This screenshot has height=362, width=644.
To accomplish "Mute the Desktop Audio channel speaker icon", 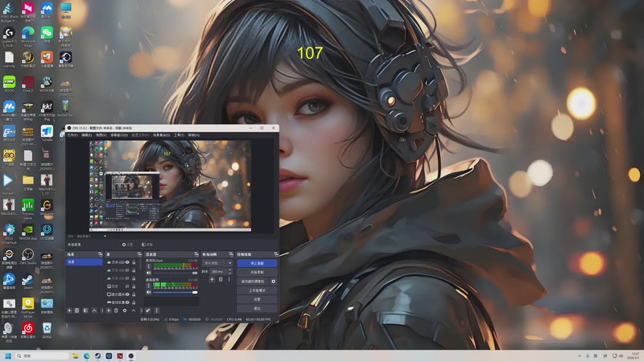I will pos(148,292).
